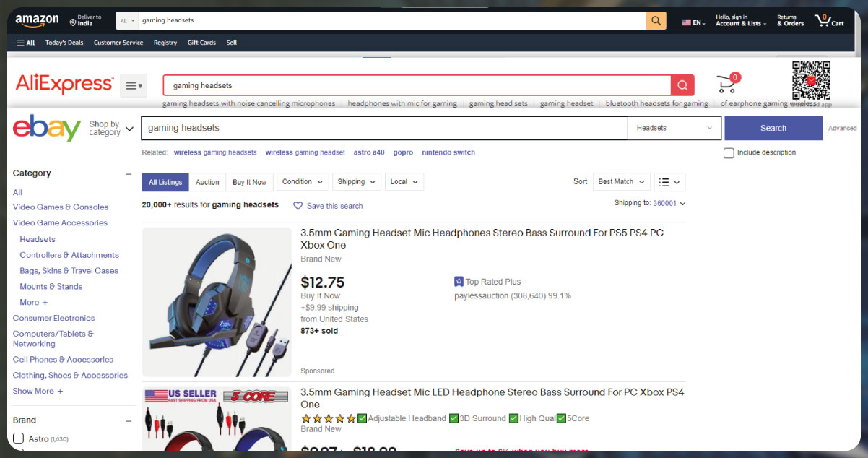Tick the Astro brand checkbox
868x458 pixels.
(x=19, y=438)
